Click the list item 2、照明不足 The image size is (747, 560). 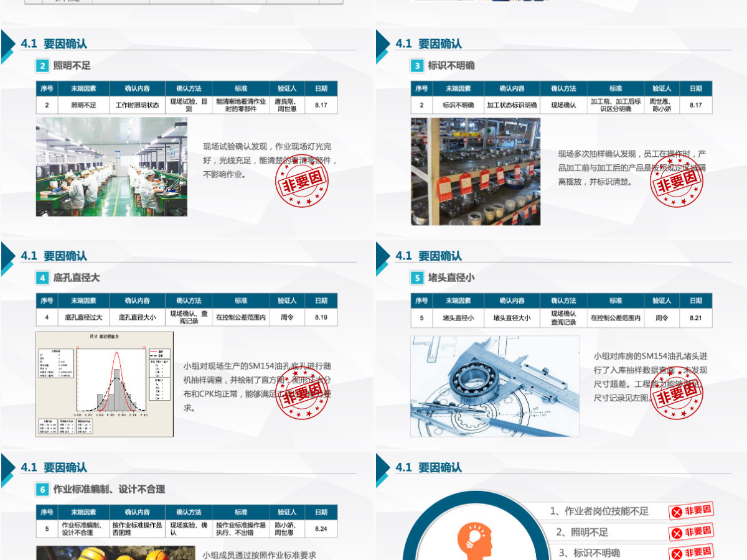pos(582,532)
